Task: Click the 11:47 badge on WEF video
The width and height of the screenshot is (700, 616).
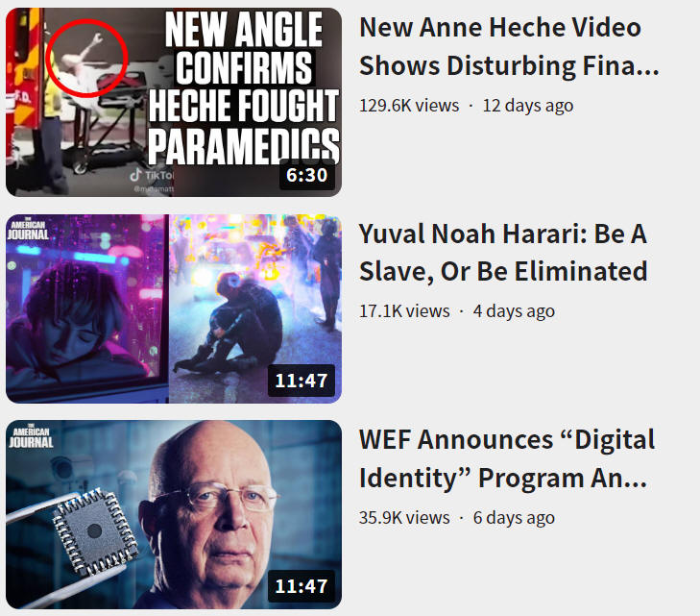Action: (x=302, y=586)
